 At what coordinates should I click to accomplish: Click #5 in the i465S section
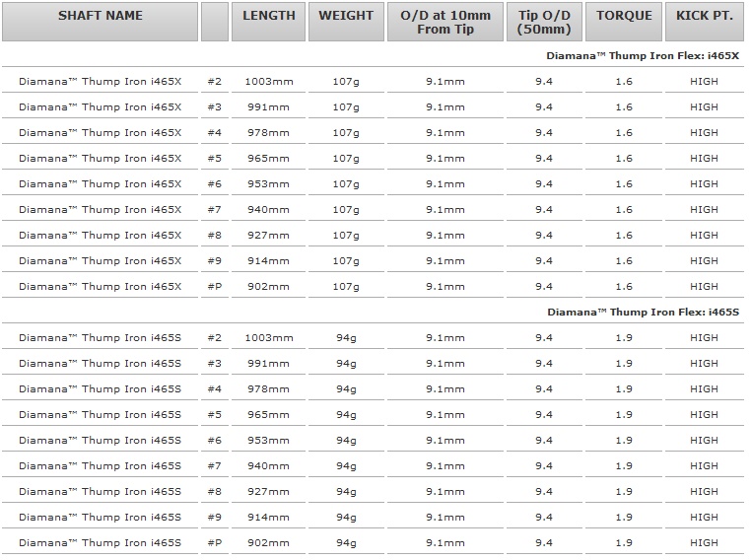pos(215,415)
